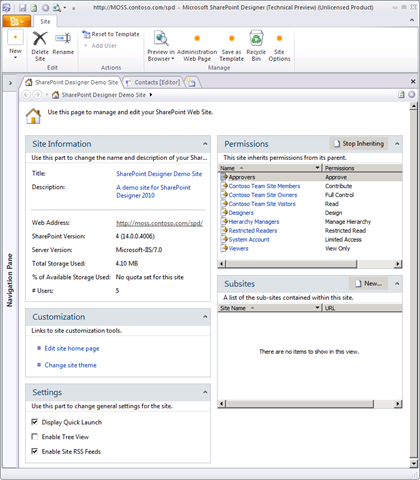Click the Delete Site X icon
Screen dimensions: 420x480
[40, 38]
